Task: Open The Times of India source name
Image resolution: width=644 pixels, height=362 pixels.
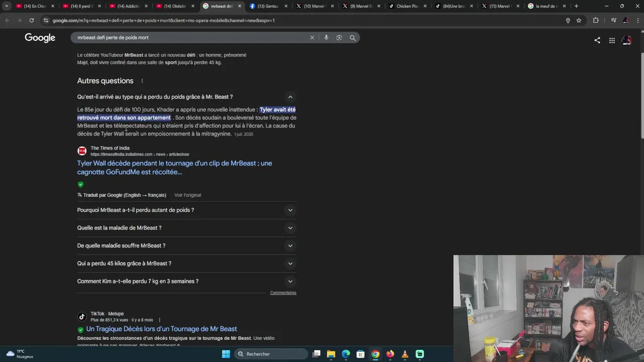Action: (110, 148)
